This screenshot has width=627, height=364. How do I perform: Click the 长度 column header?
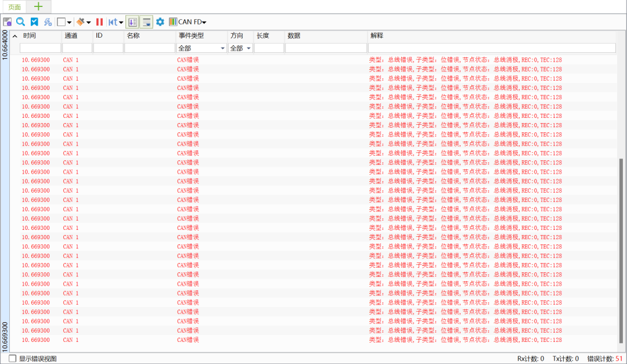tap(263, 35)
